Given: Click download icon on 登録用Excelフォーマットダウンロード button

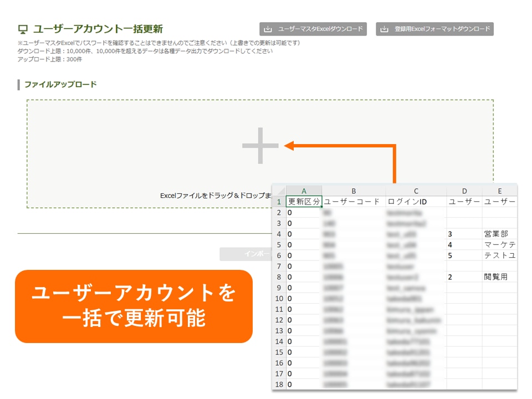Looking at the screenshot, I should pyautogui.click(x=385, y=29).
